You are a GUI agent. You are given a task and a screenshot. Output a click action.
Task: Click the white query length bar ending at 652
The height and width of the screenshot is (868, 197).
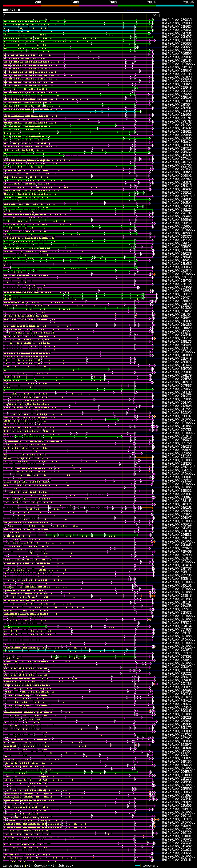pos(81,13)
